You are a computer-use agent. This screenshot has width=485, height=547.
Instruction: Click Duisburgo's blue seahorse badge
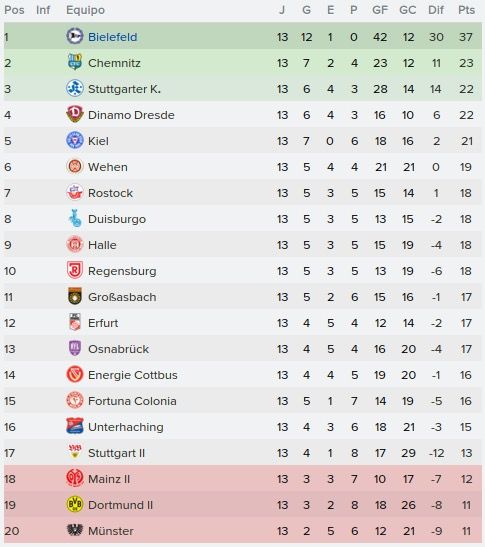tap(75, 218)
